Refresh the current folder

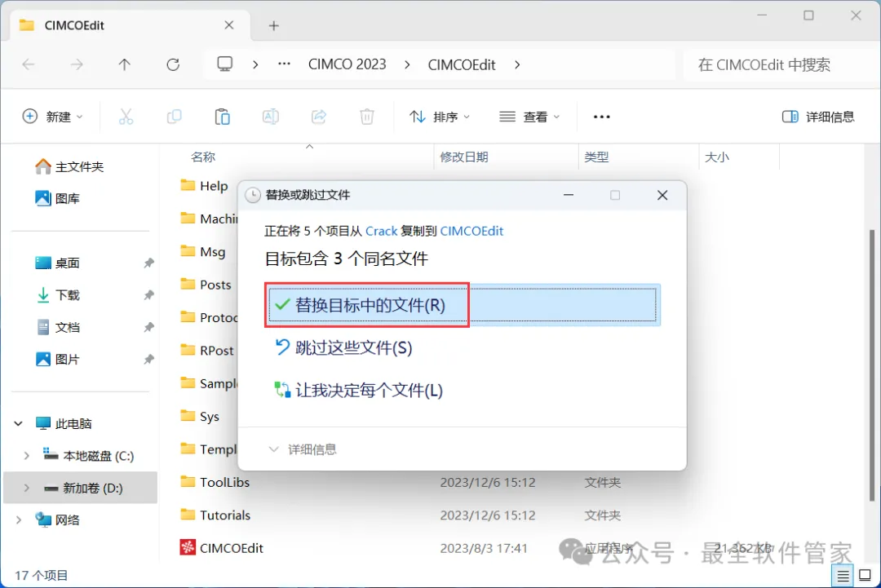[x=173, y=64]
